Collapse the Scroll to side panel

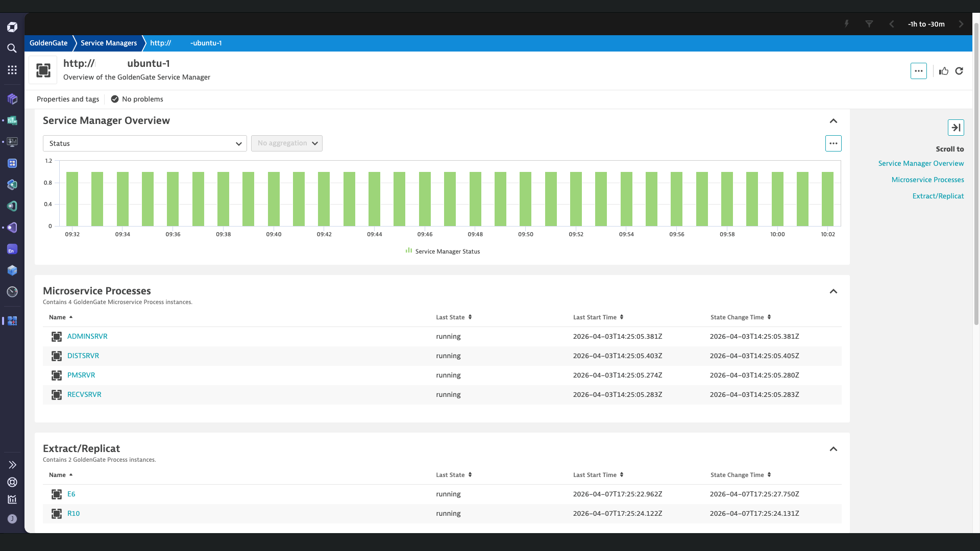[955, 128]
